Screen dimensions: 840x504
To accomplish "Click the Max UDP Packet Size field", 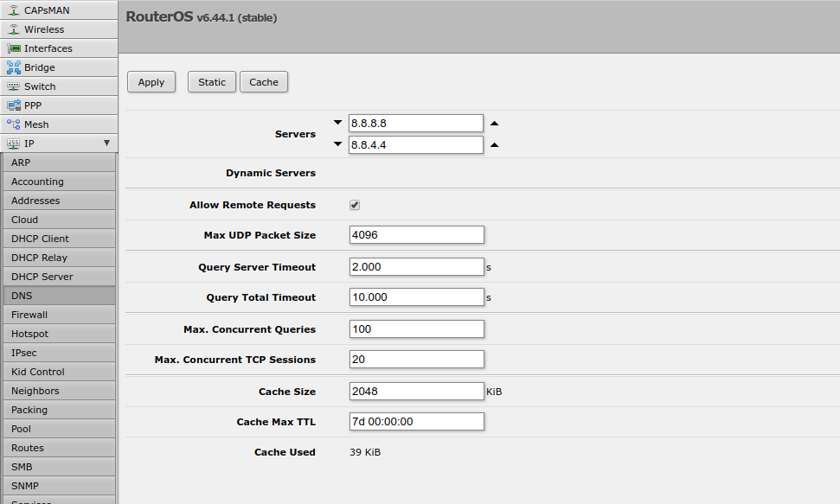I will tap(417, 234).
